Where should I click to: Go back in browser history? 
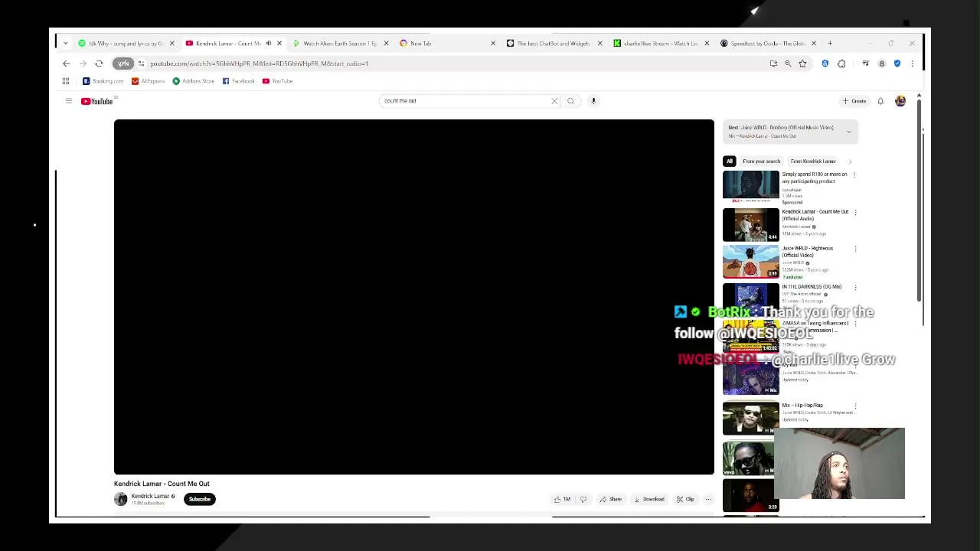point(67,64)
